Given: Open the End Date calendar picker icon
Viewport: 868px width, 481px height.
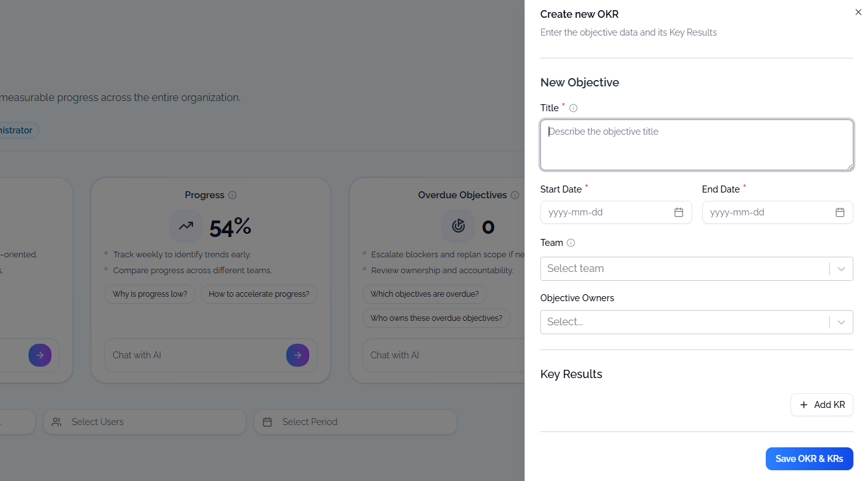Looking at the screenshot, I should (x=840, y=212).
